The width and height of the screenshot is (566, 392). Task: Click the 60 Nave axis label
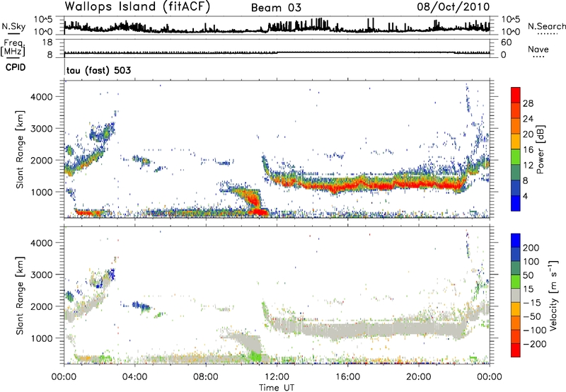point(506,42)
